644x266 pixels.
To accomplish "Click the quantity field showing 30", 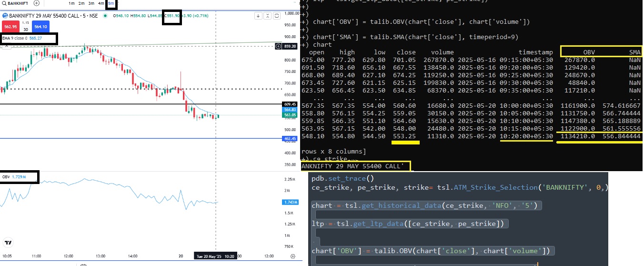I will (26, 30).
